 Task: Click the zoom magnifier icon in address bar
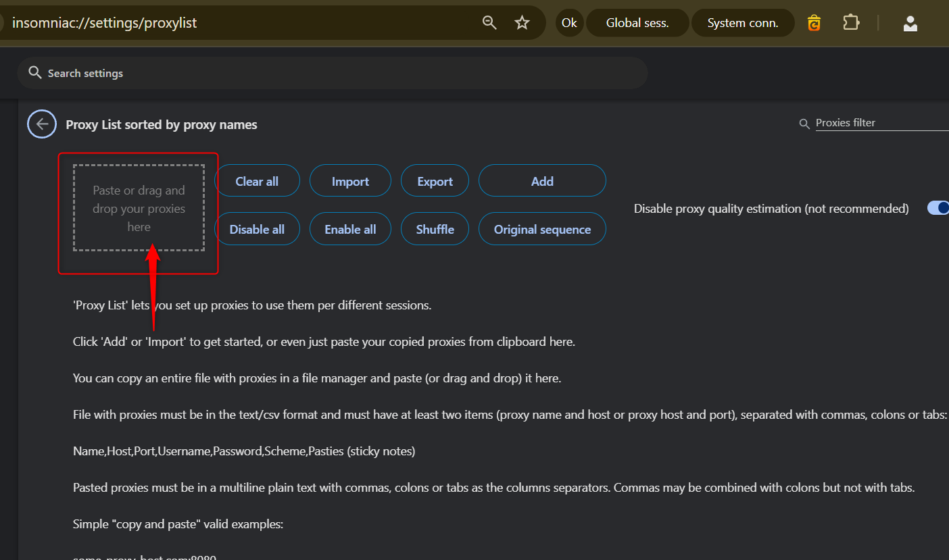[x=489, y=23]
